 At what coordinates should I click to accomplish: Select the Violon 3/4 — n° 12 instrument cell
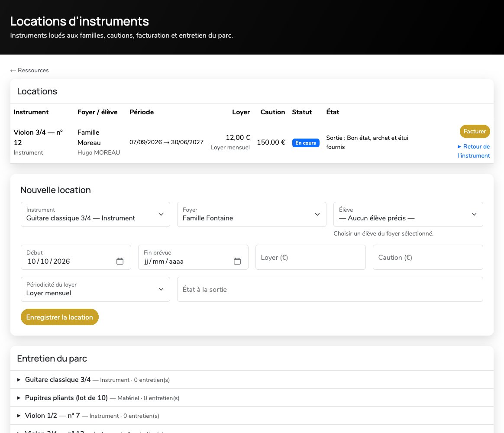tap(42, 142)
